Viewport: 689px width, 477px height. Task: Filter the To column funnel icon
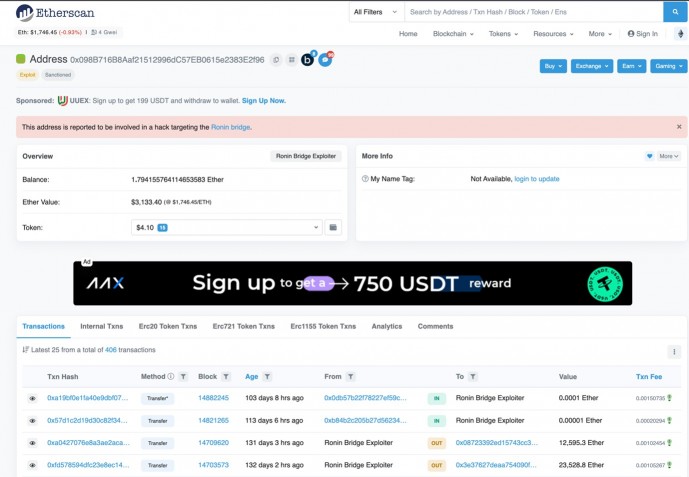(473, 376)
